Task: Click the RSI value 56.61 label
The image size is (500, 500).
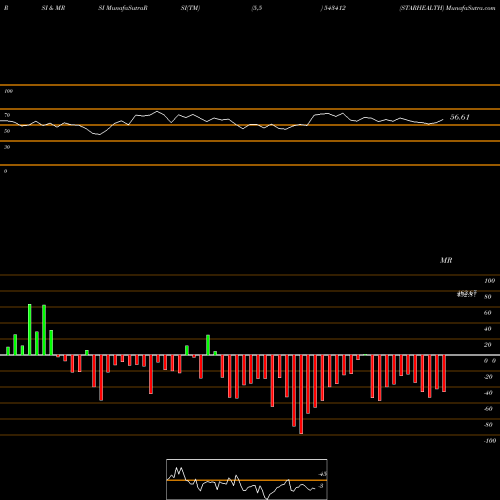Action: (460, 117)
